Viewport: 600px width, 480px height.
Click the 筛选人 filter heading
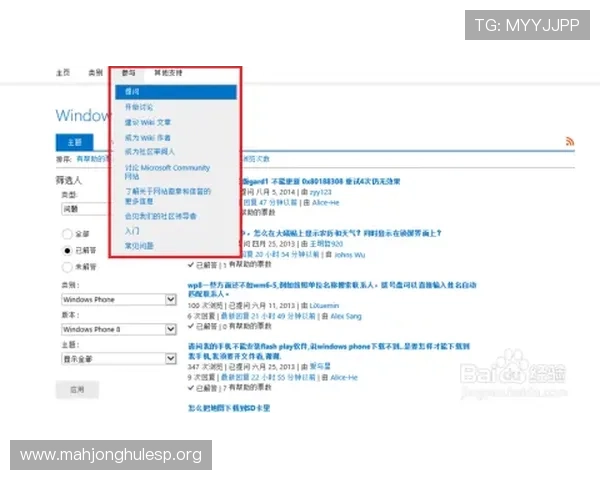pyautogui.click(x=68, y=180)
